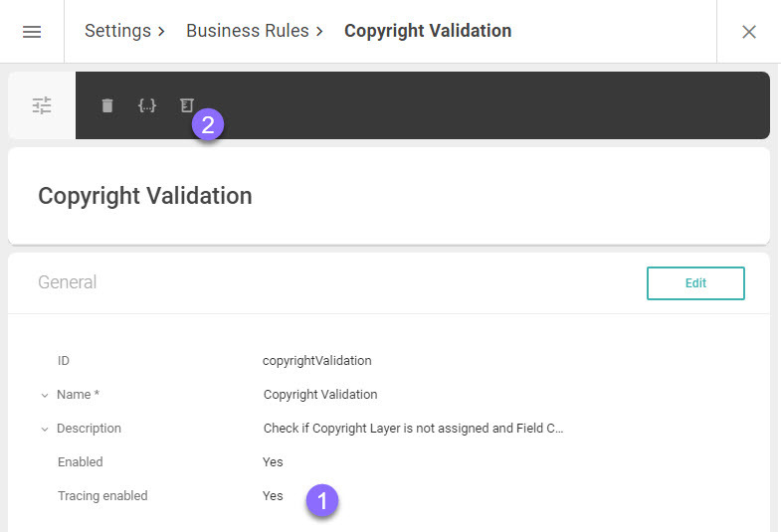Image resolution: width=781 pixels, height=532 pixels.
Task: Select Copyright Validation breadcrumb title
Action: click(428, 31)
